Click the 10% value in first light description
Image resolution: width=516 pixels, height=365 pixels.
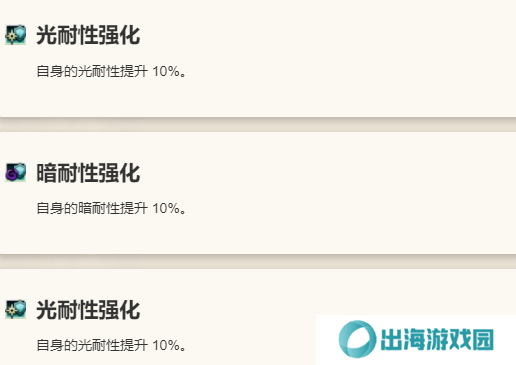tap(166, 71)
